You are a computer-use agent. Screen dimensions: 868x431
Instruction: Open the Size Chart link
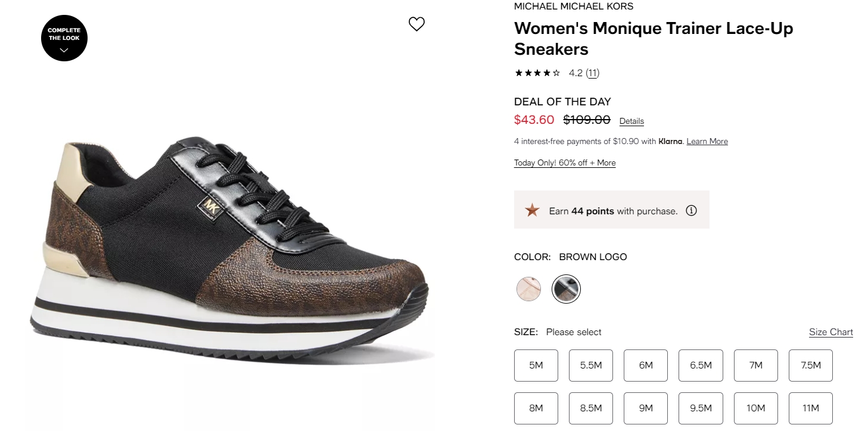tap(830, 332)
